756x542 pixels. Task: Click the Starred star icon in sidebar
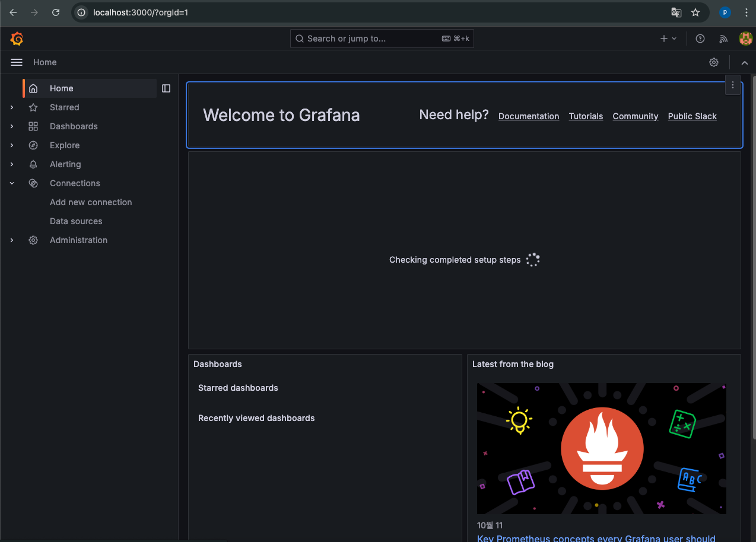[x=33, y=107]
